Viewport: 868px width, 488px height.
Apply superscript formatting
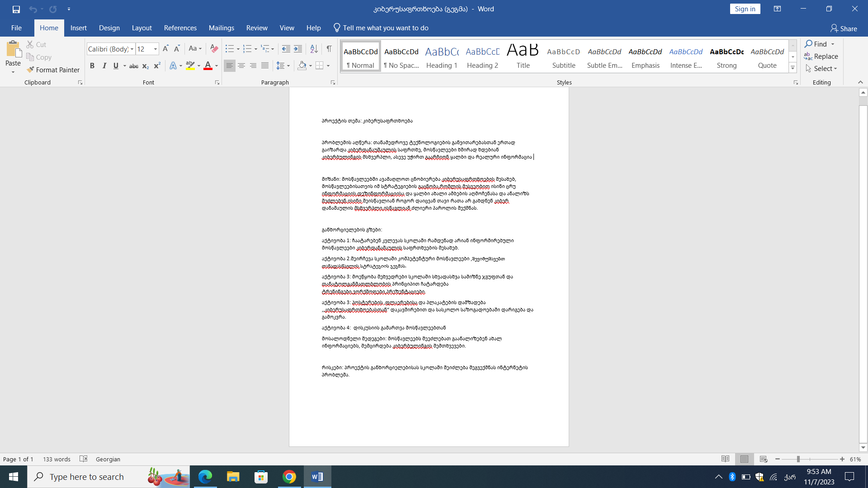coord(157,66)
